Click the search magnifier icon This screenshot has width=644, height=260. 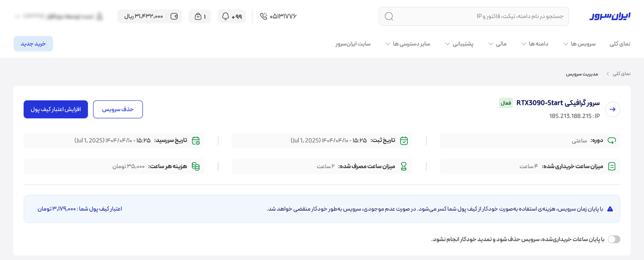pos(389,17)
